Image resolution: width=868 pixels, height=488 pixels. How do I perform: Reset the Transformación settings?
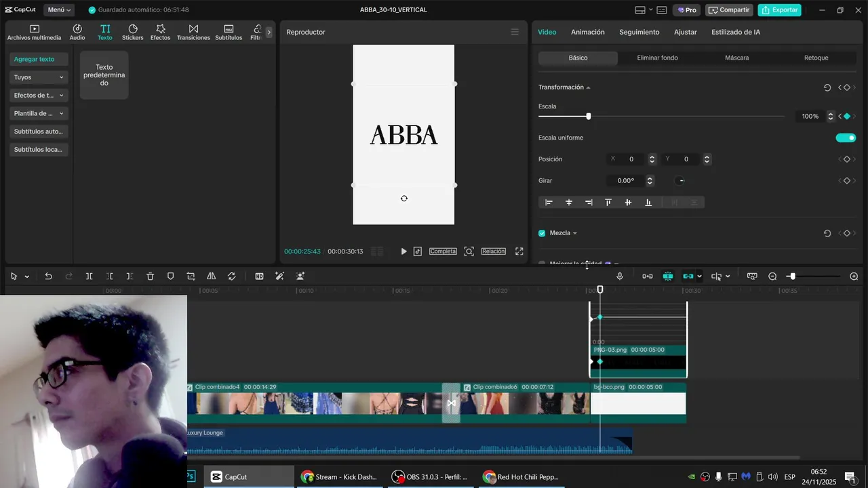827,87
